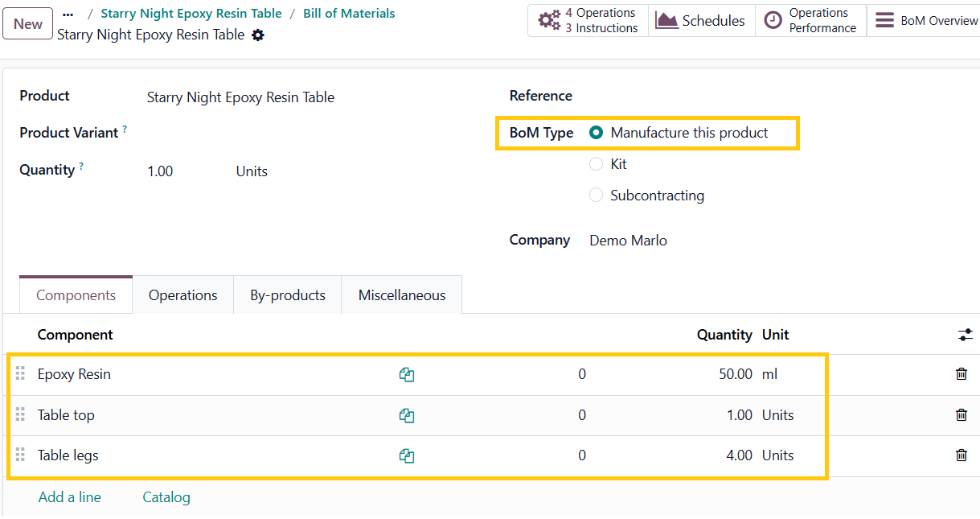Expand the breadcrumb ellipsis menu
Image resolution: width=980 pixels, height=519 pixels.
point(68,14)
